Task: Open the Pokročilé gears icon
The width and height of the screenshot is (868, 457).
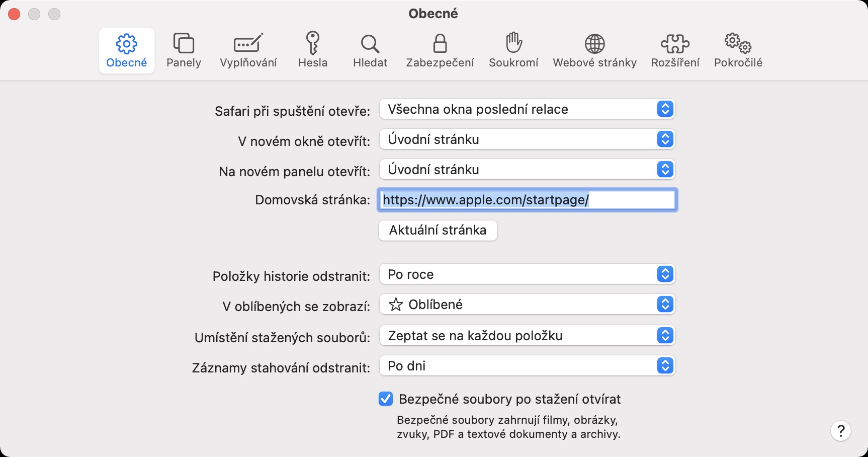Action: pyautogui.click(x=738, y=44)
